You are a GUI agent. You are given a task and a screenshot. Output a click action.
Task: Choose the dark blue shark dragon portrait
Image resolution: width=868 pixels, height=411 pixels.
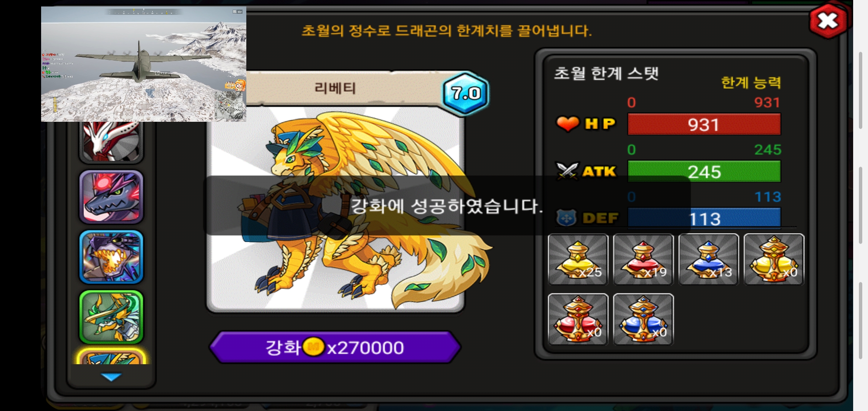[x=111, y=197]
